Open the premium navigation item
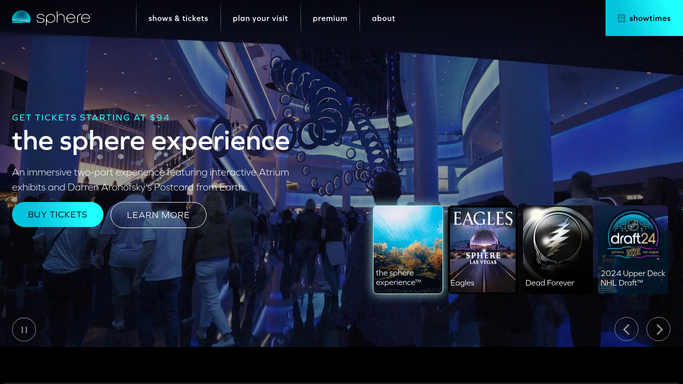The image size is (683, 384). [330, 18]
